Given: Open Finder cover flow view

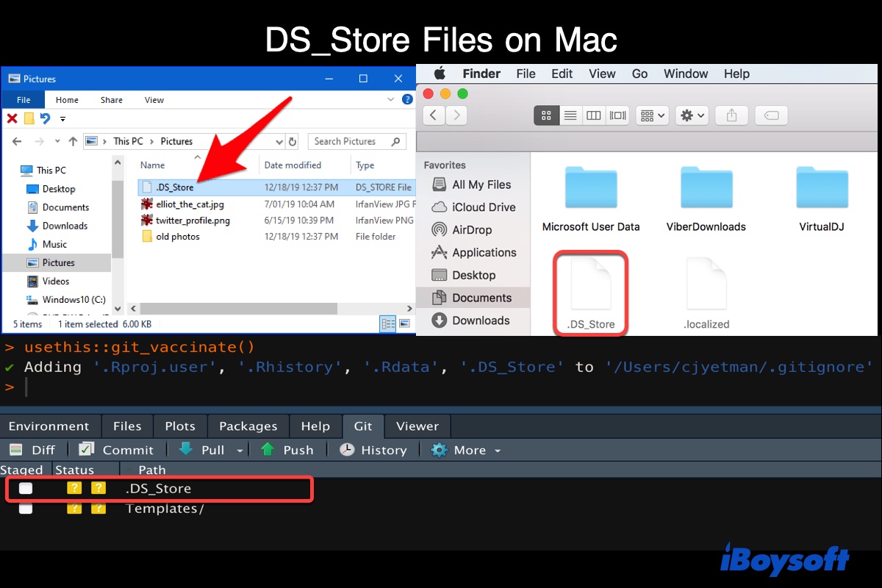Looking at the screenshot, I should click(617, 115).
